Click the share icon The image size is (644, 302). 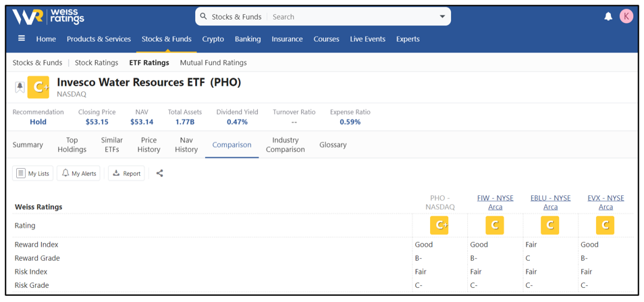pyautogui.click(x=160, y=174)
